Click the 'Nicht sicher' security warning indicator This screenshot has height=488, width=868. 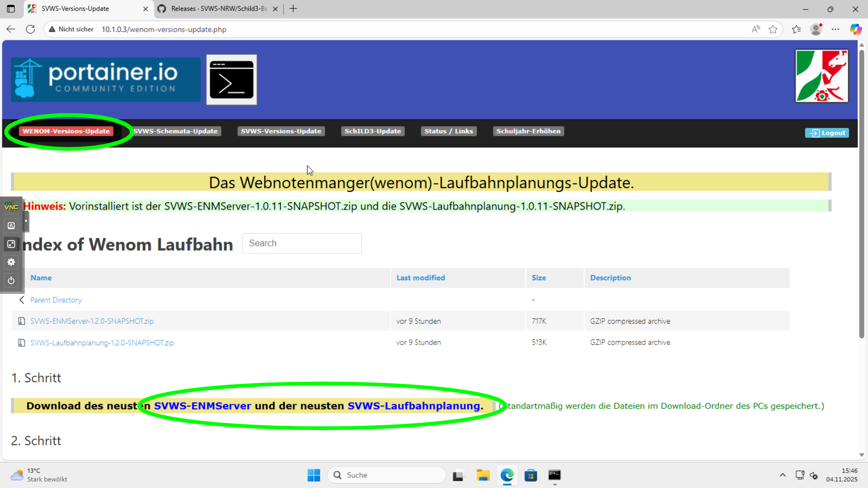pos(71,29)
